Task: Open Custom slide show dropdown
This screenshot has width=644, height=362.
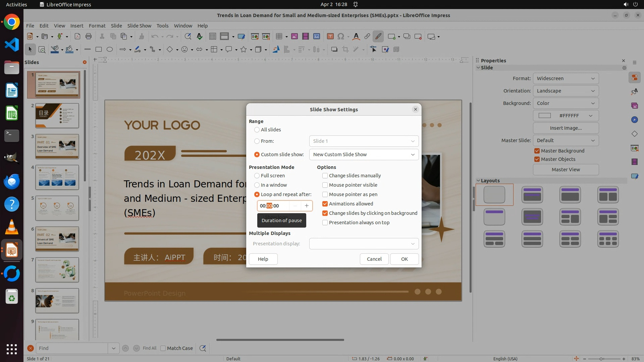Action: (364, 155)
